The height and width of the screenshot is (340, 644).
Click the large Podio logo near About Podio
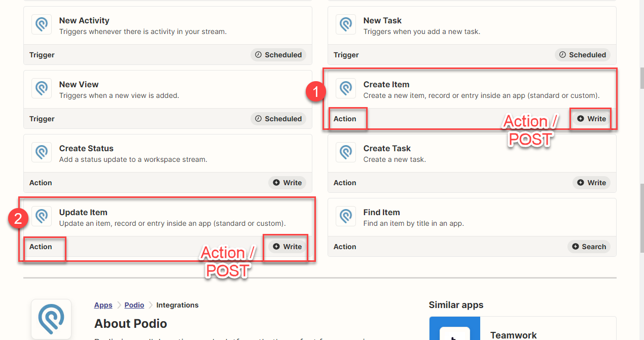51,319
